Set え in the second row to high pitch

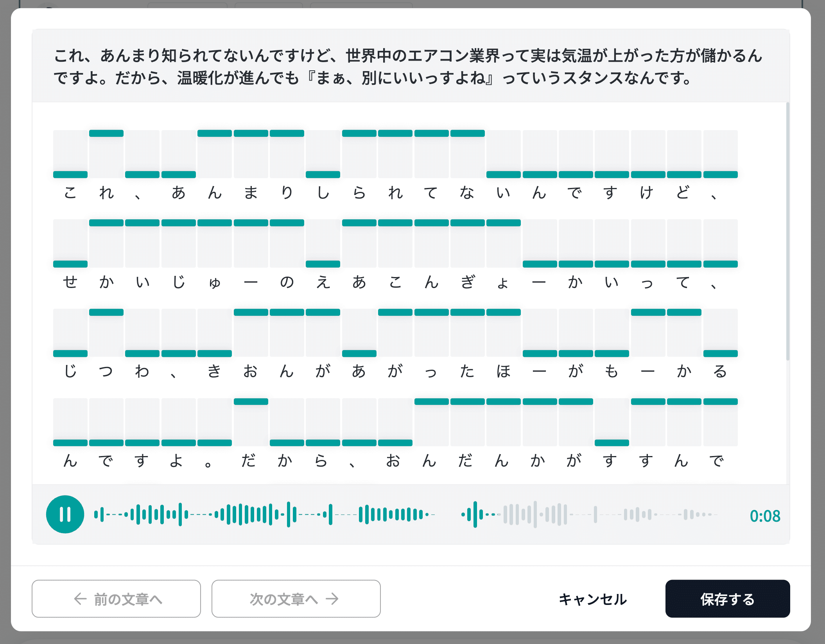(323, 223)
